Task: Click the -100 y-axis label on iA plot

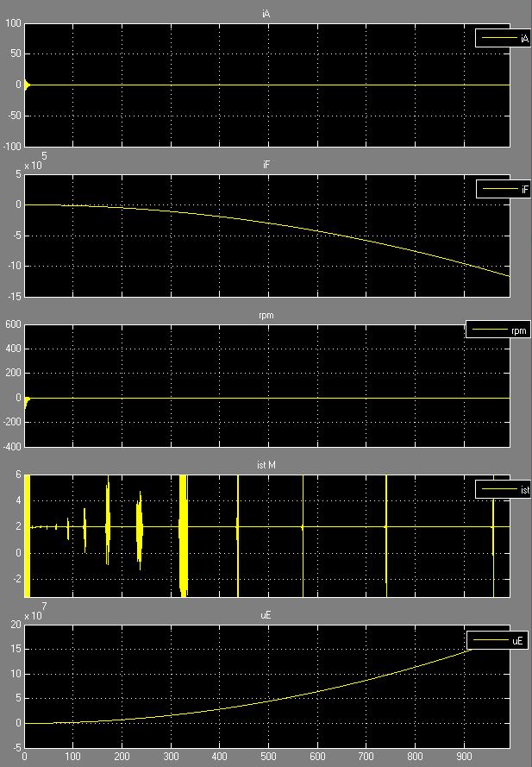Action: (x=12, y=146)
